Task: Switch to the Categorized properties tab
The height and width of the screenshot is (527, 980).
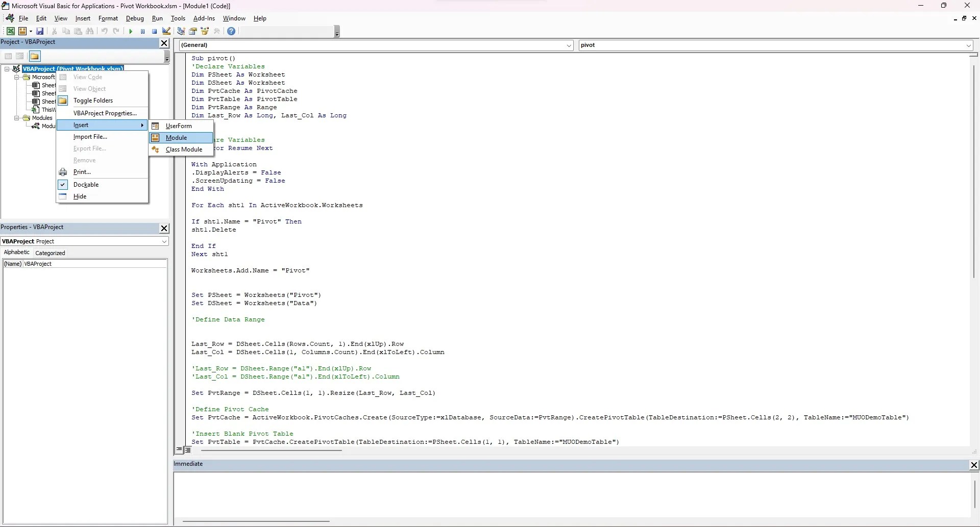Action: [50, 253]
